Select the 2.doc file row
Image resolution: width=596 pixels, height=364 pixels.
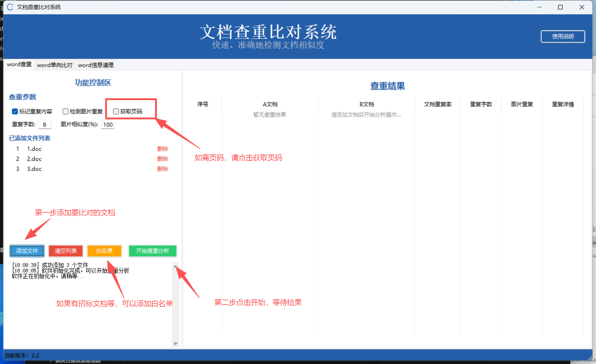tap(34, 159)
